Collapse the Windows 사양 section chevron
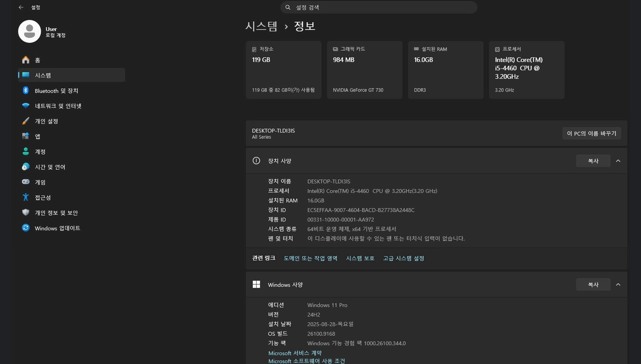Viewport: 641px width, 364px height. 618,284
